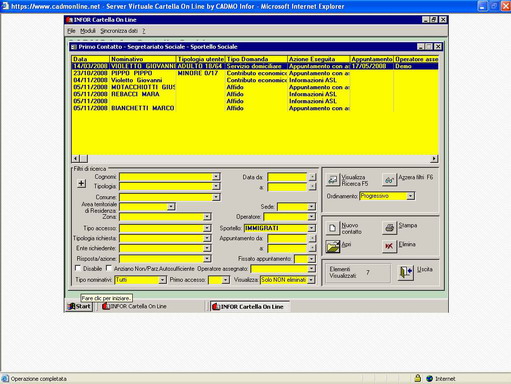Open the Cognomi dropdown
The image size is (511, 384).
(216, 177)
